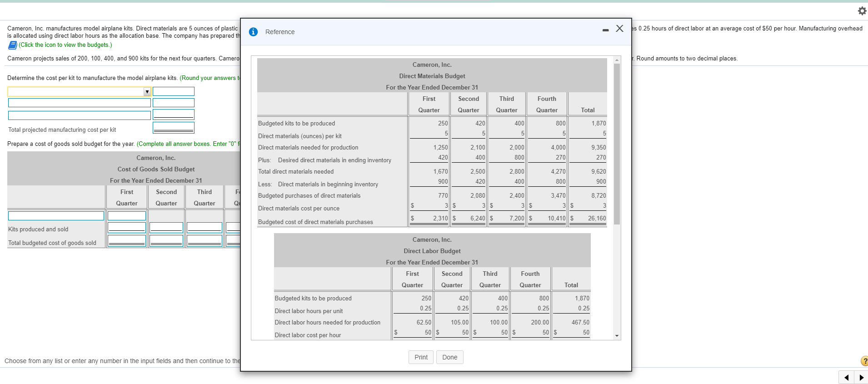
Task: Click 'Total projected manufacturing cost per kit' label
Action: click(62, 130)
